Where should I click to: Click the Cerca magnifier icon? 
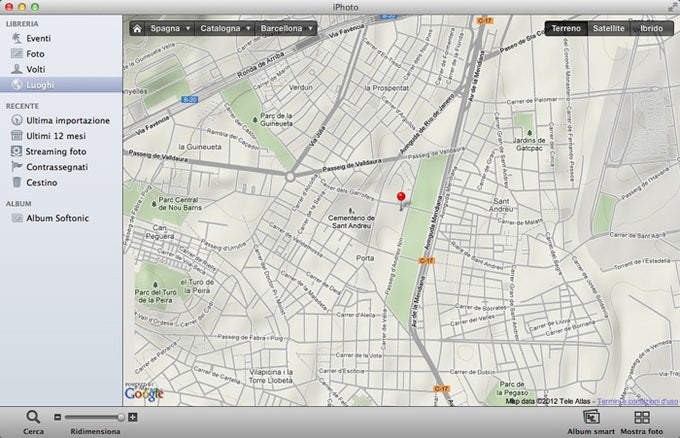(33, 417)
